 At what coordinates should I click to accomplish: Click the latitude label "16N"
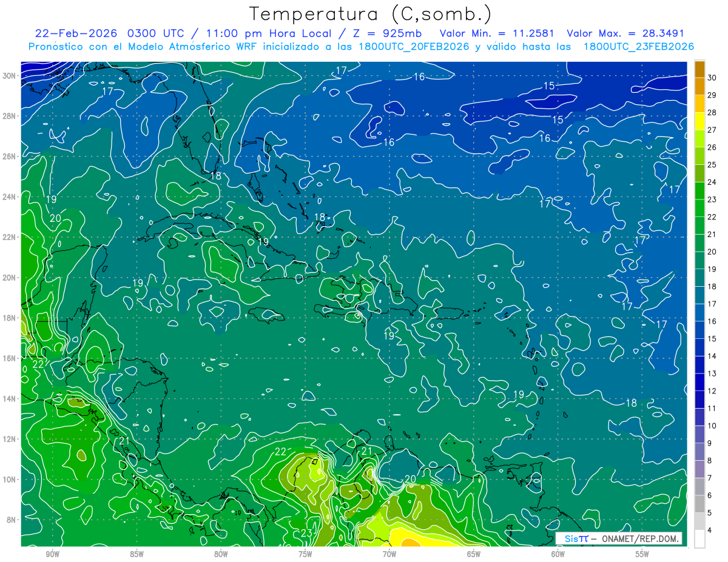8,358
